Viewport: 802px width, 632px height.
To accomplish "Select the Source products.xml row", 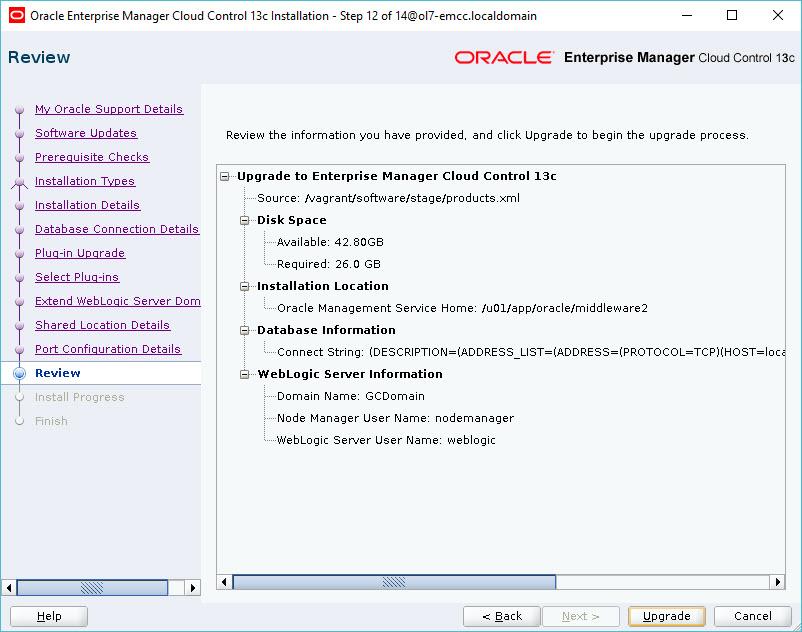I will tap(388, 198).
